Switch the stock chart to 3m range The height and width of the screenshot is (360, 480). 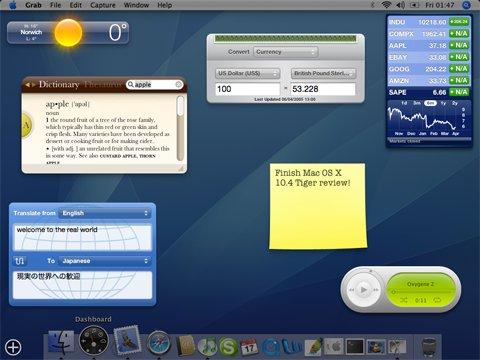tap(417, 103)
